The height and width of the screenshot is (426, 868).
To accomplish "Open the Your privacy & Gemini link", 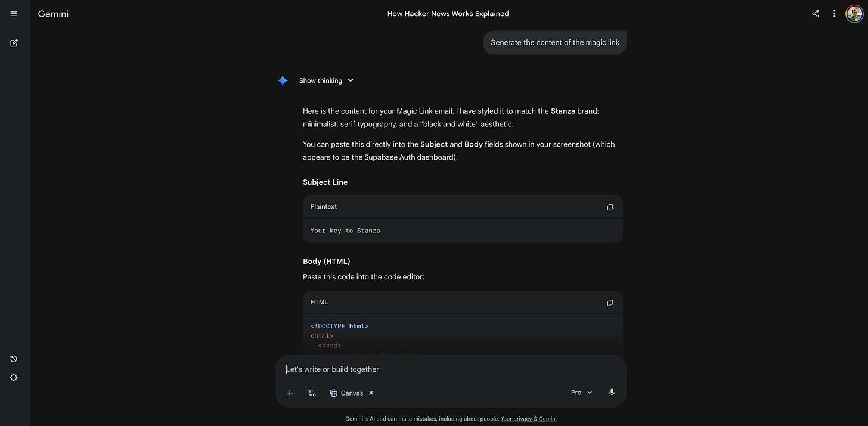I will point(528,418).
